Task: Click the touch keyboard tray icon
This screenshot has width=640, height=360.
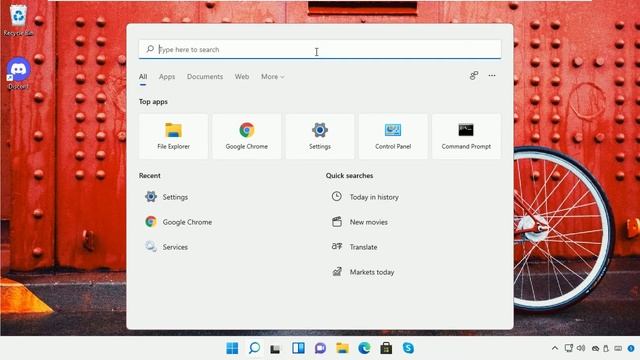Action: (618, 349)
